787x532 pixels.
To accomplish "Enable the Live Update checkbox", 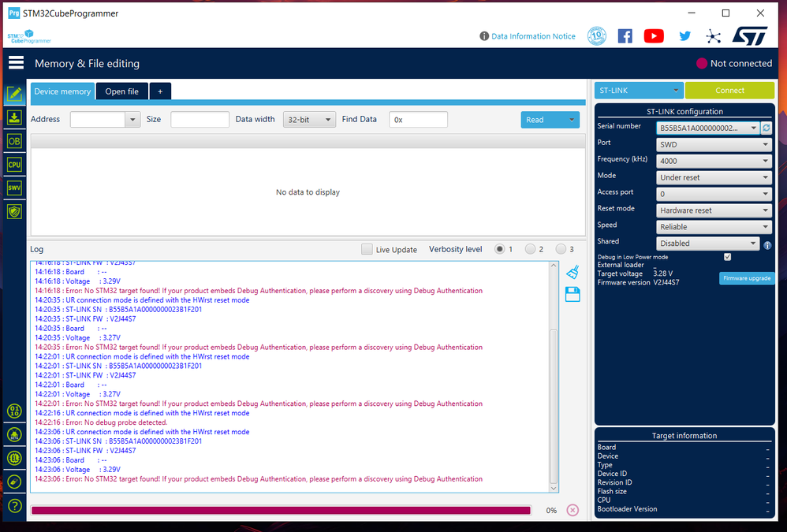I will tap(367, 249).
